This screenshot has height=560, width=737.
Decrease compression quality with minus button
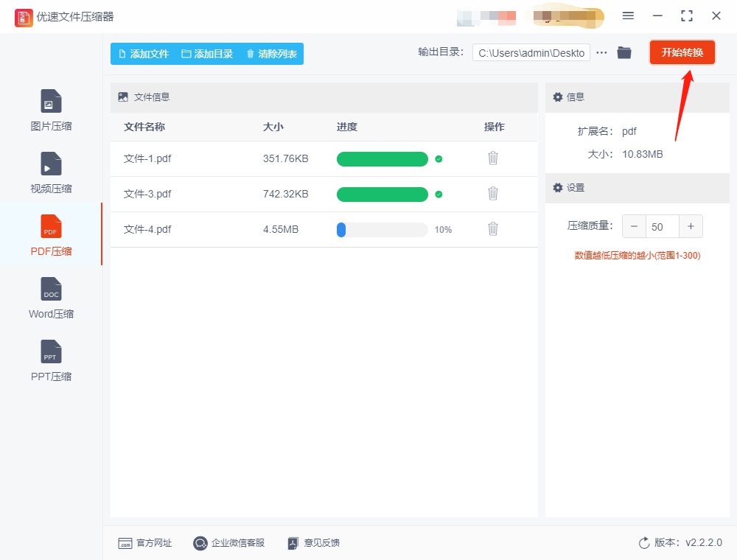tap(634, 226)
